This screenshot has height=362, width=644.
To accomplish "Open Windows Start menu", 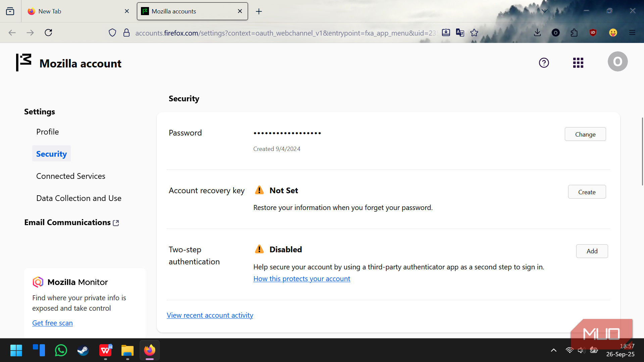I will pyautogui.click(x=16, y=351).
